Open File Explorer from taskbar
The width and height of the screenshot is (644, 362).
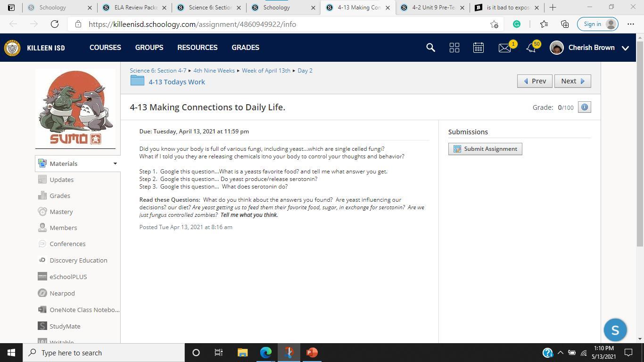242,353
